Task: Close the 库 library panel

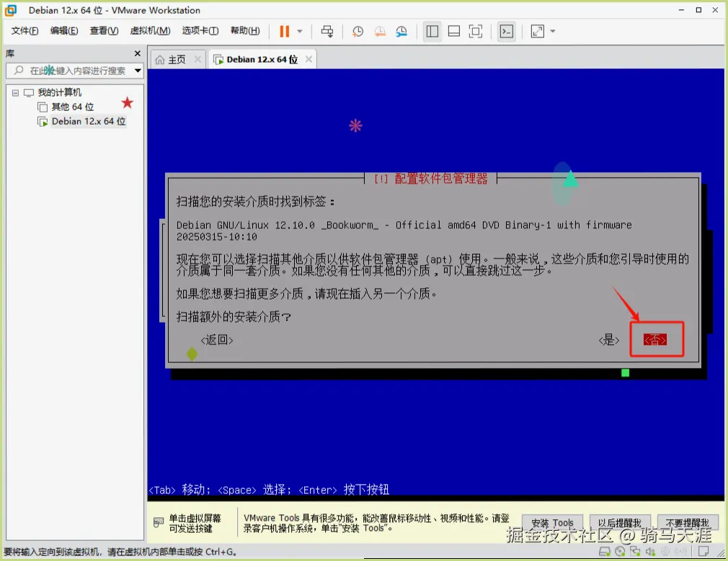Action: point(138,53)
